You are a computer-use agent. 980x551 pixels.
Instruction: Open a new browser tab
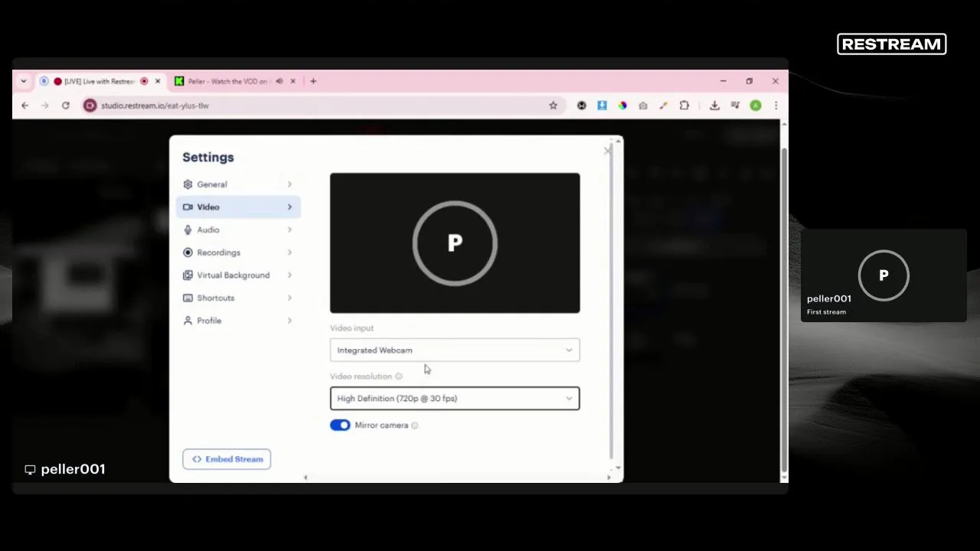313,81
